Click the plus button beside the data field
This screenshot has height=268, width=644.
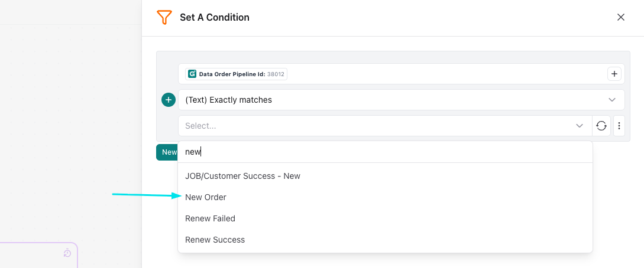point(614,74)
